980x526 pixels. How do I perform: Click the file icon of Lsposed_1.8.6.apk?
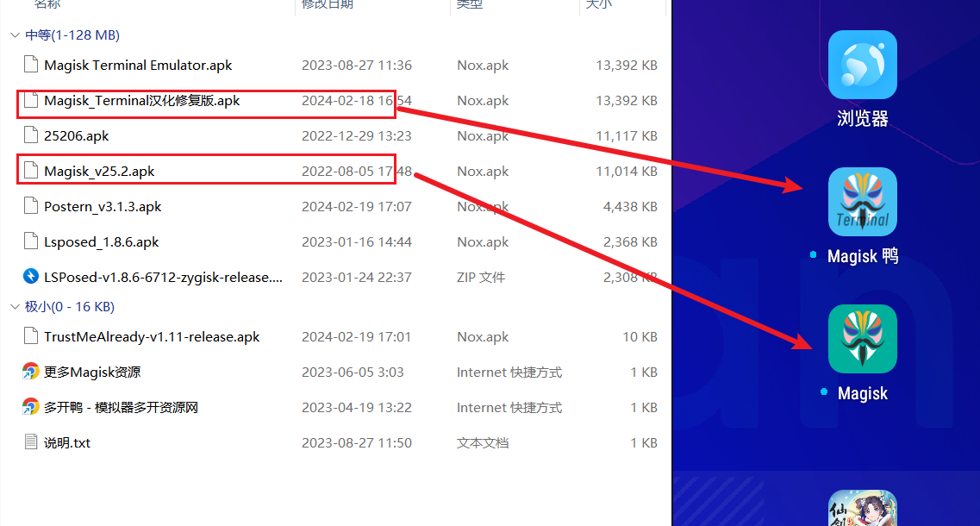(x=31, y=241)
